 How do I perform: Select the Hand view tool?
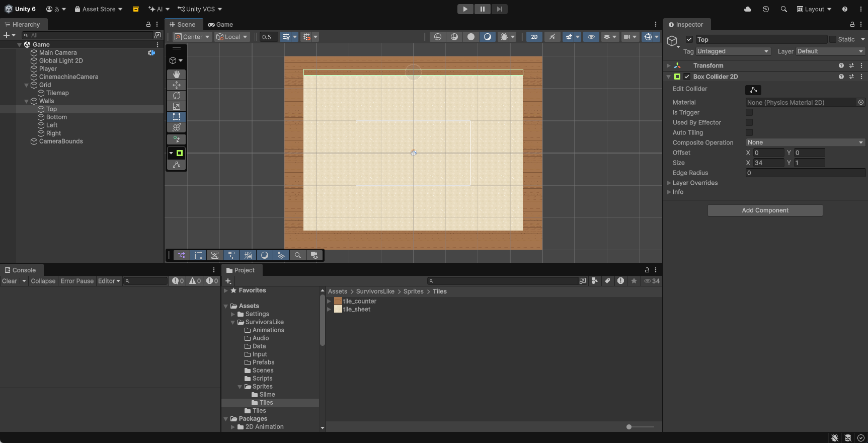(176, 75)
